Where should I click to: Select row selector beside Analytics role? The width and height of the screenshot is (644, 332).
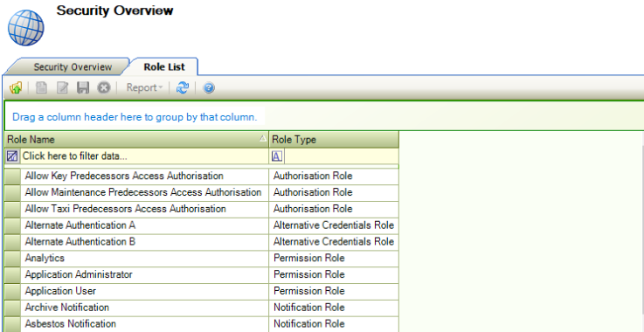(13, 258)
